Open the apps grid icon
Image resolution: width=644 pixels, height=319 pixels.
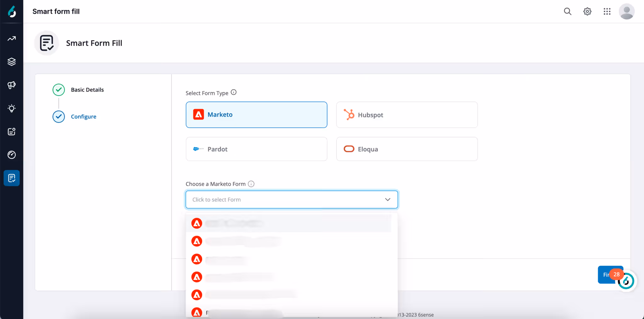click(607, 11)
